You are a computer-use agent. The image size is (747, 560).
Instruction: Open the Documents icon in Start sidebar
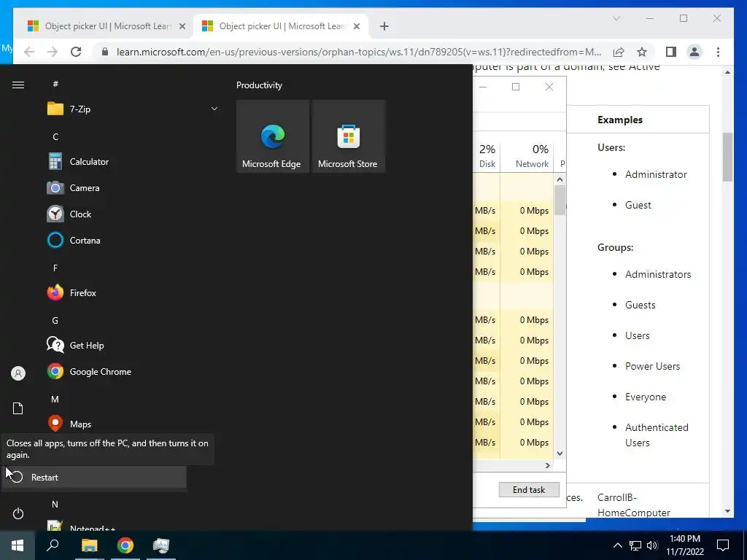click(18, 408)
